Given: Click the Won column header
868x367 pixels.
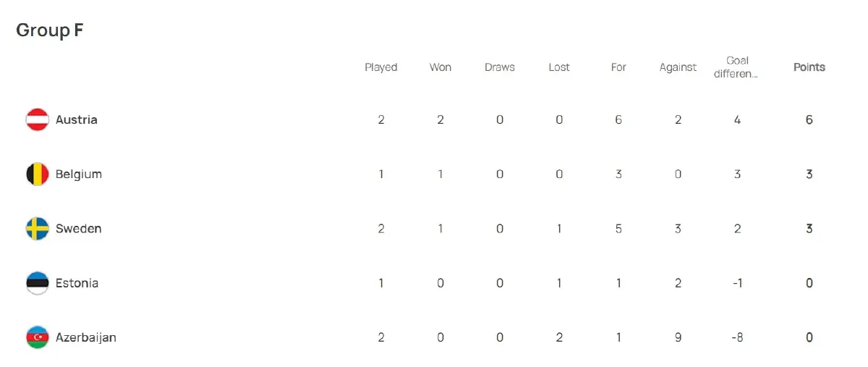Looking at the screenshot, I should tap(441, 67).
